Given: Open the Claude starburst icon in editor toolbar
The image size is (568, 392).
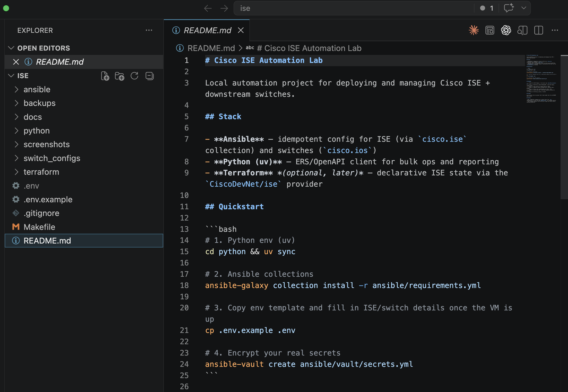Looking at the screenshot, I should pyautogui.click(x=474, y=30).
